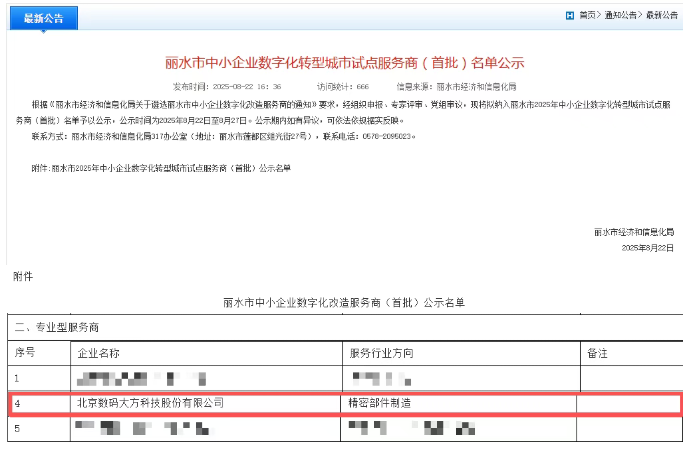Click the home icon beside 首页
Screen dimensions: 697x455
coord(570,15)
